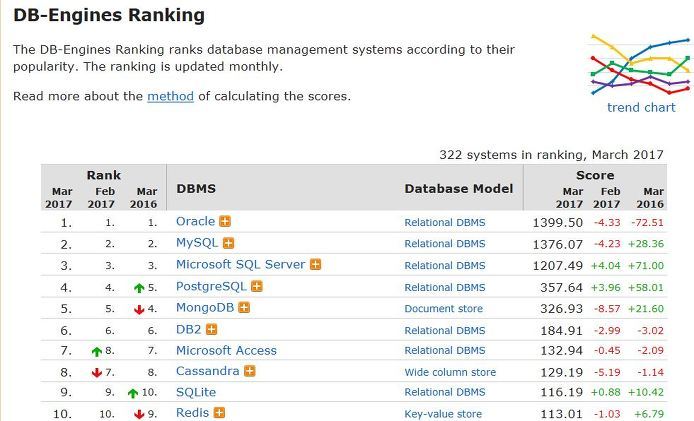Open the Cassandra DBMS link
Screen dimensions: 694x421
(208, 371)
